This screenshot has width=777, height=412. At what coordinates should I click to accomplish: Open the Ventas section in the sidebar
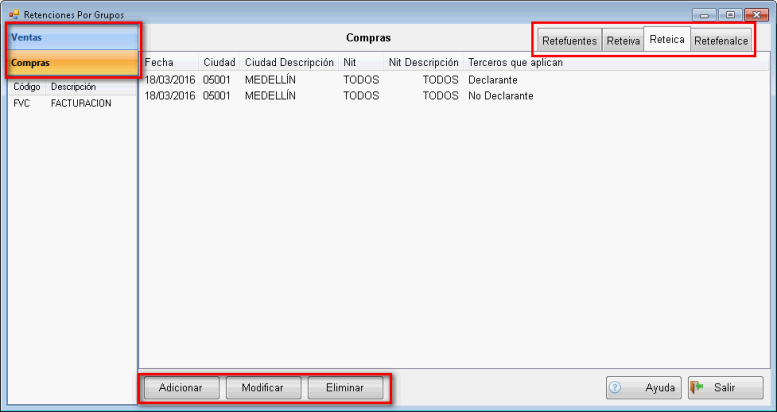[x=72, y=37]
